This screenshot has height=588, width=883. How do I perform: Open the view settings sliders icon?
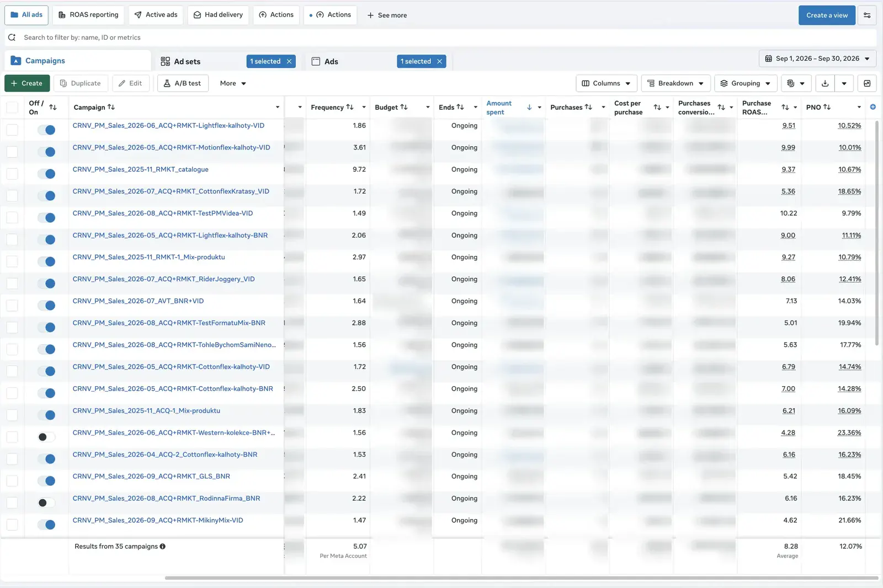[x=867, y=15]
